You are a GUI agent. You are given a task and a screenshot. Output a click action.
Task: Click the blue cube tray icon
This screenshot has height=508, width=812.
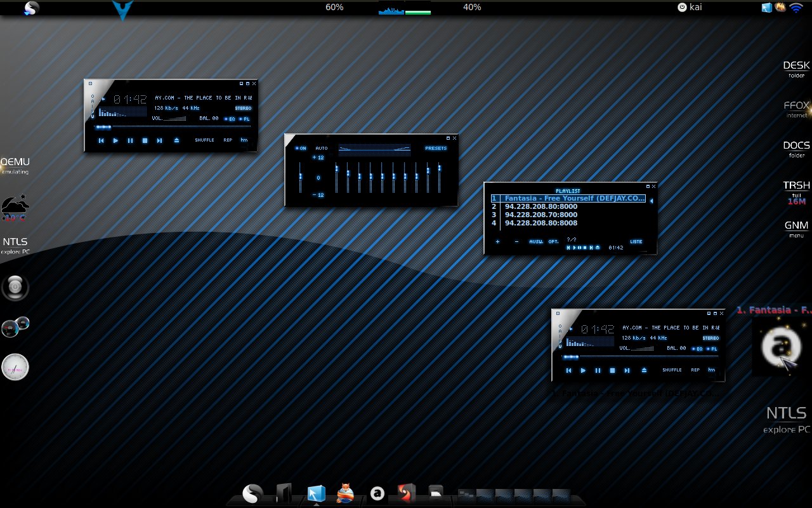tap(767, 8)
